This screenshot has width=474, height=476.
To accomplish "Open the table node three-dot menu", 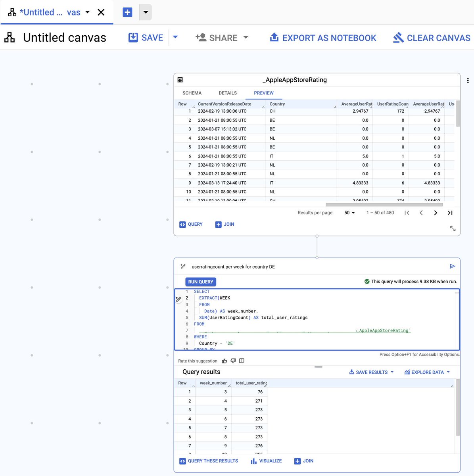I will coord(468,81).
